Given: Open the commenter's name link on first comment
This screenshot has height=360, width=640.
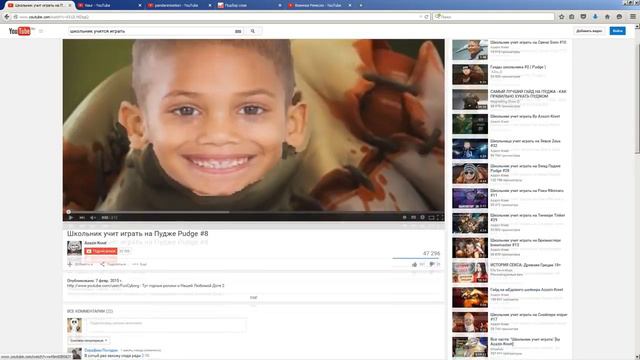Looking at the screenshot, I should 101,350.
